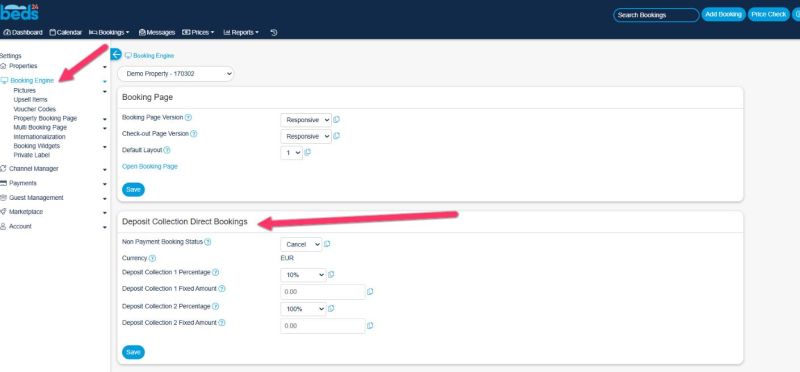Click the Search Bookings field
Screen dimensions: 800x372
pyautogui.click(x=656, y=15)
